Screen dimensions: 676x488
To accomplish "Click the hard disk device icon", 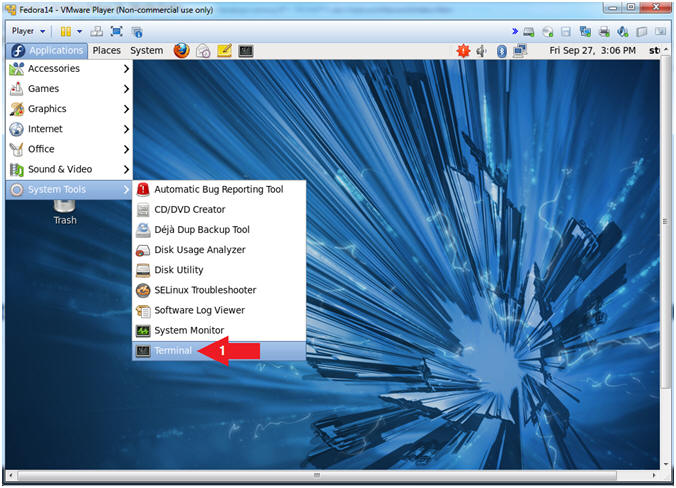I will (529, 31).
